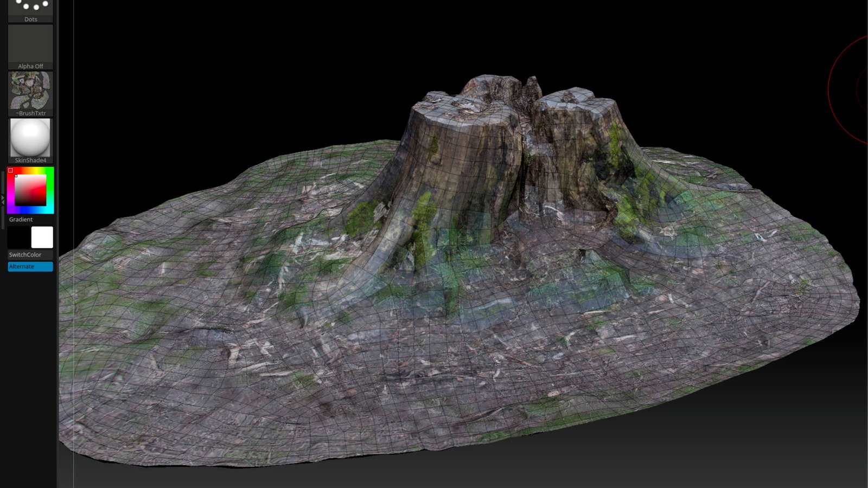This screenshot has height=488, width=868.
Task: Select the white main color swatch
Action: (42, 237)
